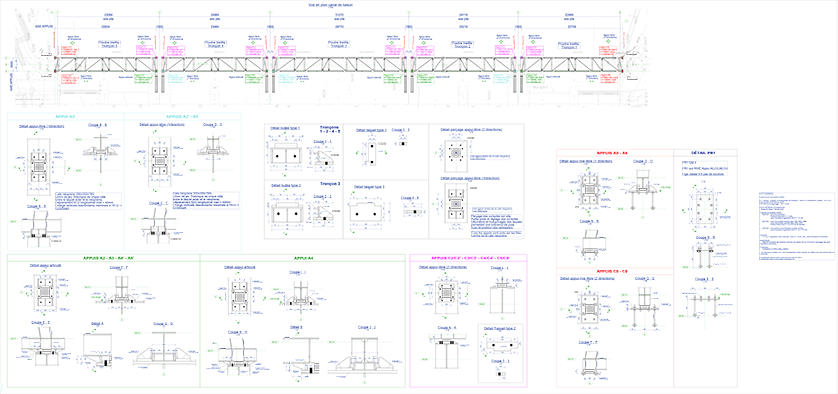
Task: Select the 'Coupe G - G' label
Action: coord(162,324)
